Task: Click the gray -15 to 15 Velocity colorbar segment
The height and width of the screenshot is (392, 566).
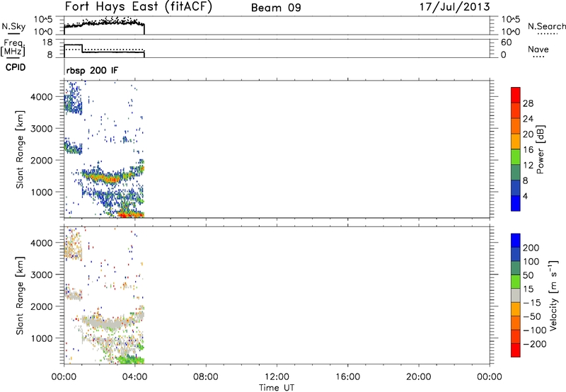Action: (x=516, y=295)
